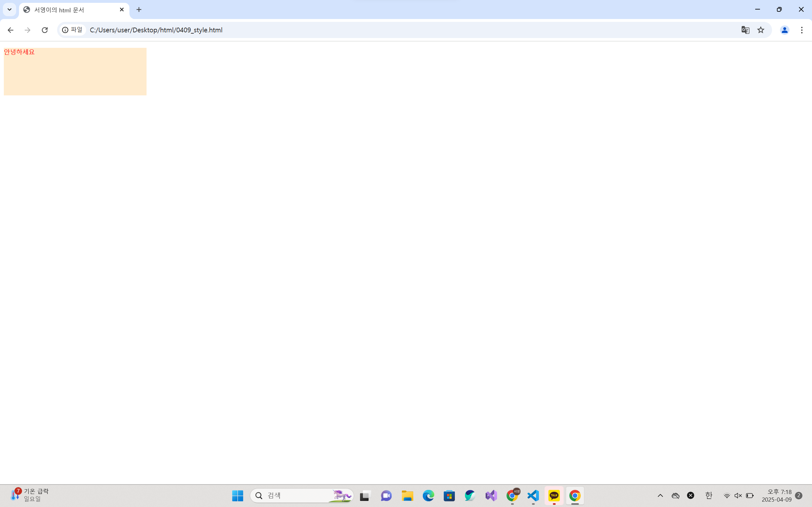Open the Chrome profile avatar
This screenshot has height=507, width=812.
point(784,30)
